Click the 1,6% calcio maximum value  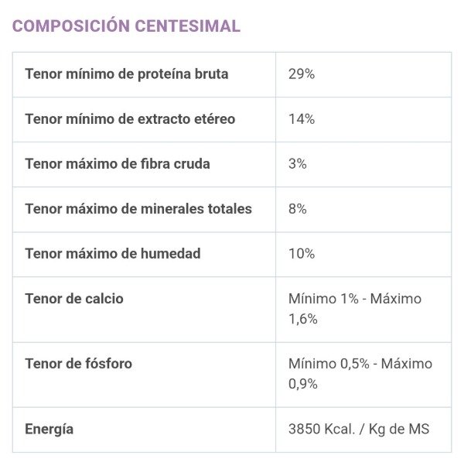tap(302, 319)
